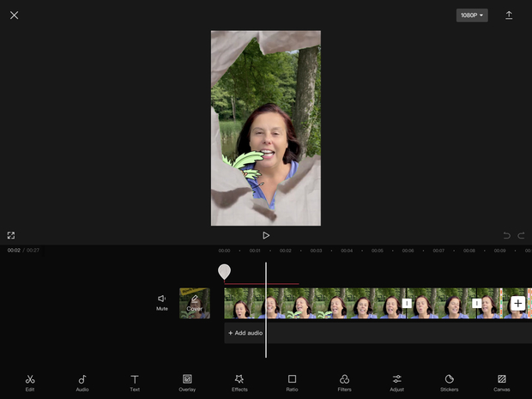Open the Edit scissors tool
This screenshot has height=399, width=532.
click(x=30, y=383)
